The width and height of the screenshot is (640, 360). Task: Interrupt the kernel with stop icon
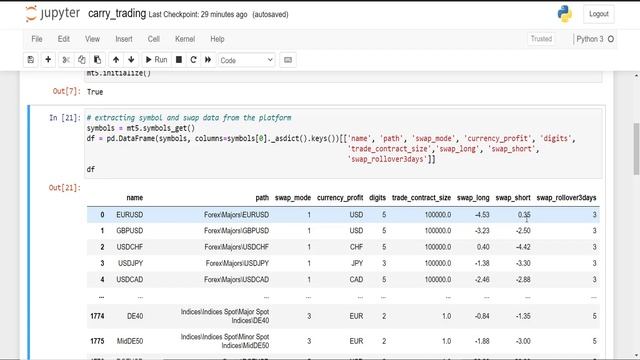click(x=179, y=60)
